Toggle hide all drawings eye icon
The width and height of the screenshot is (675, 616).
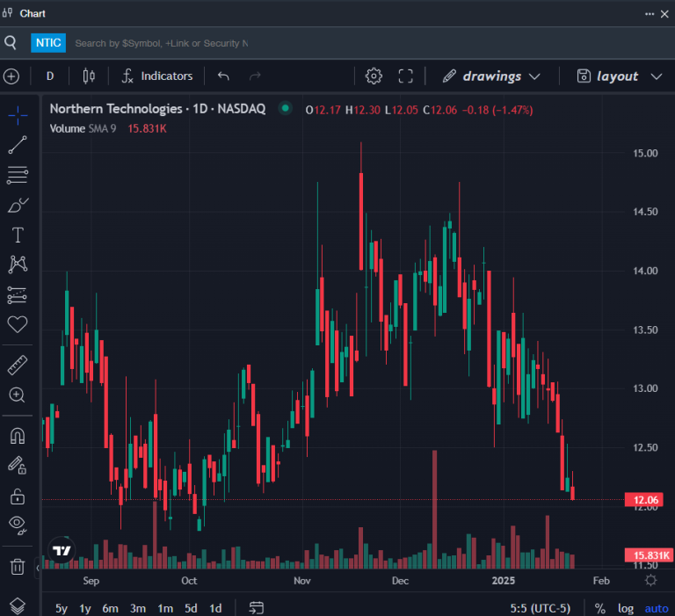pos(18,525)
